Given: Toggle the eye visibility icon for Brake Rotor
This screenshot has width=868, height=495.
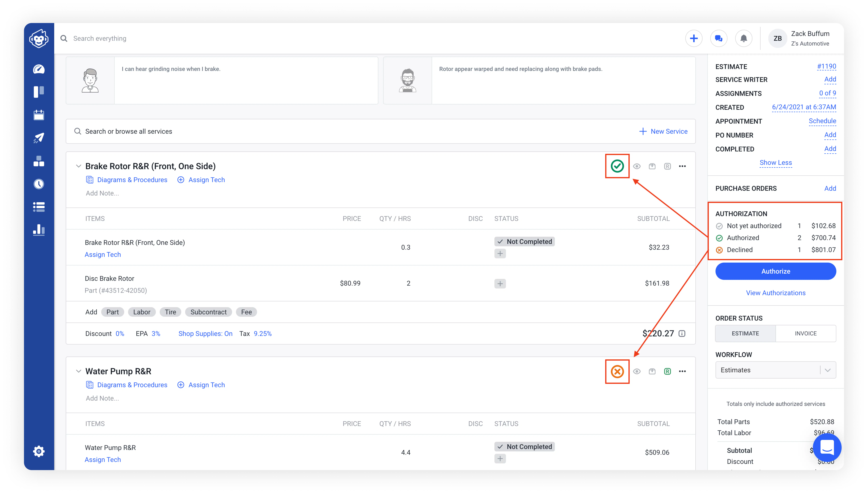Looking at the screenshot, I should tap(637, 166).
